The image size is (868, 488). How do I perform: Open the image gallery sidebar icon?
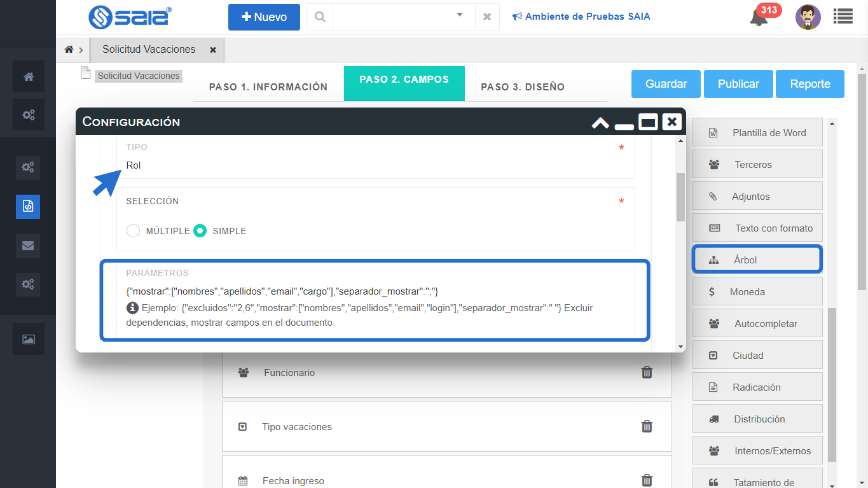[x=28, y=339]
